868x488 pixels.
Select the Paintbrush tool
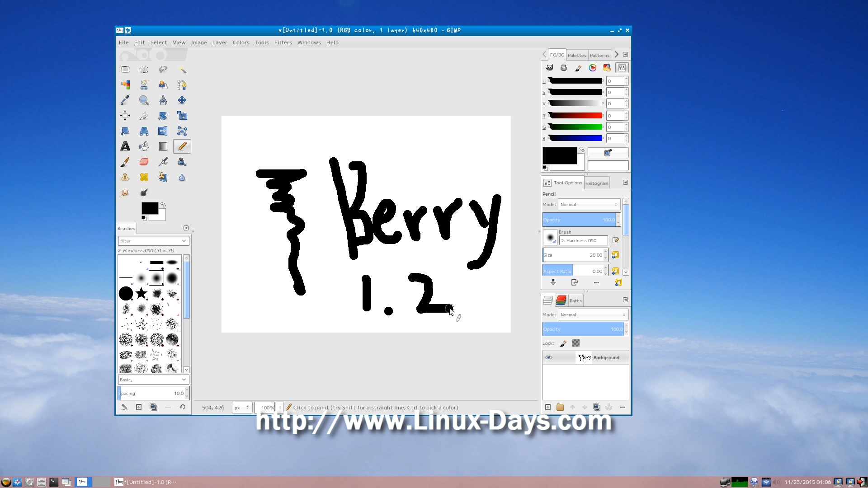click(125, 162)
